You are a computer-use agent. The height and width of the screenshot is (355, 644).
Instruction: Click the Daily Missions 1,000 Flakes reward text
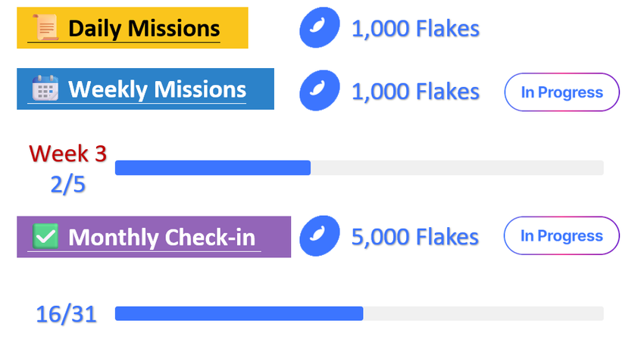click(x=415, y=29)
